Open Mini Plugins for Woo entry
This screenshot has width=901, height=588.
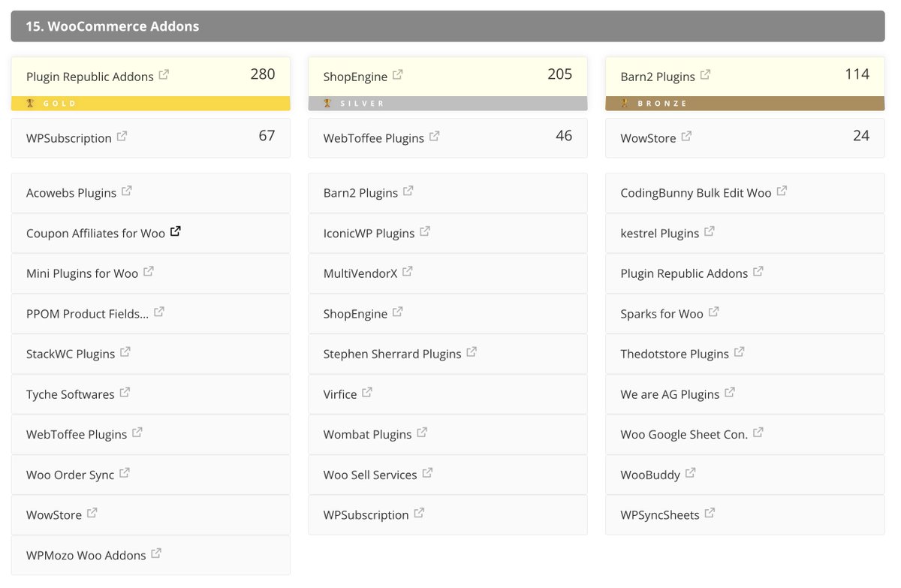[x=151, y=273]
